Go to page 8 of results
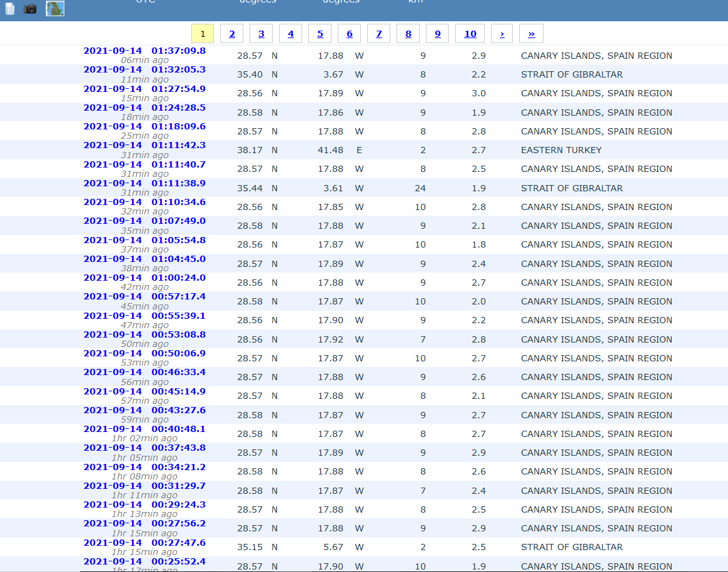 click(408, 34)
